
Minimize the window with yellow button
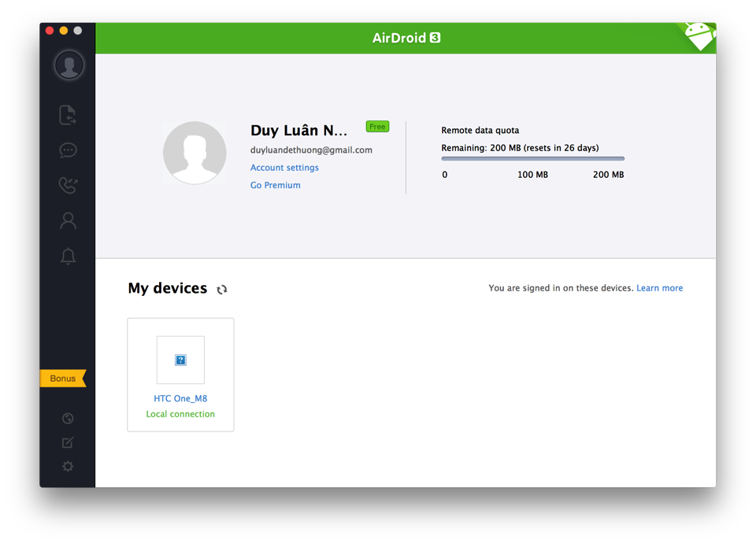(64, 31)
